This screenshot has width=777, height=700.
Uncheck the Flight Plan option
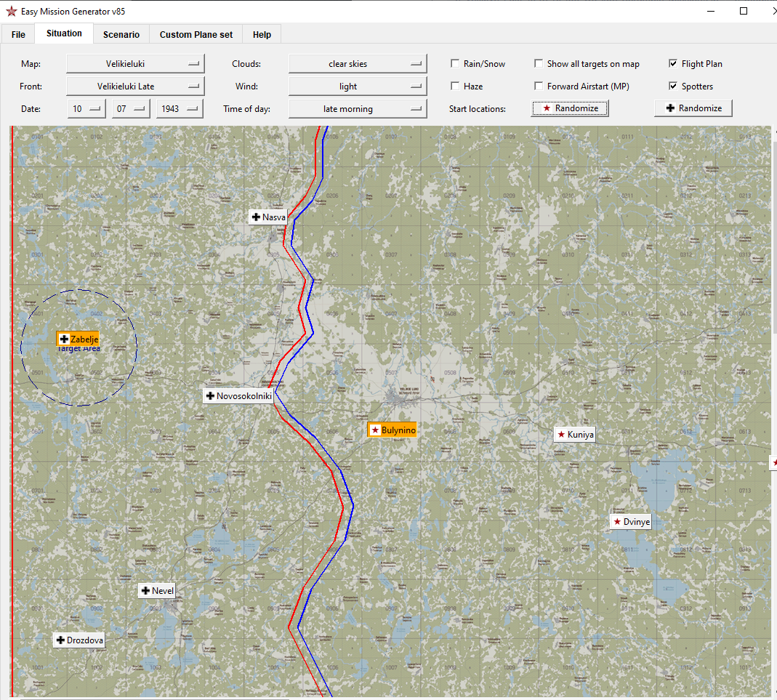coord(673,63)
